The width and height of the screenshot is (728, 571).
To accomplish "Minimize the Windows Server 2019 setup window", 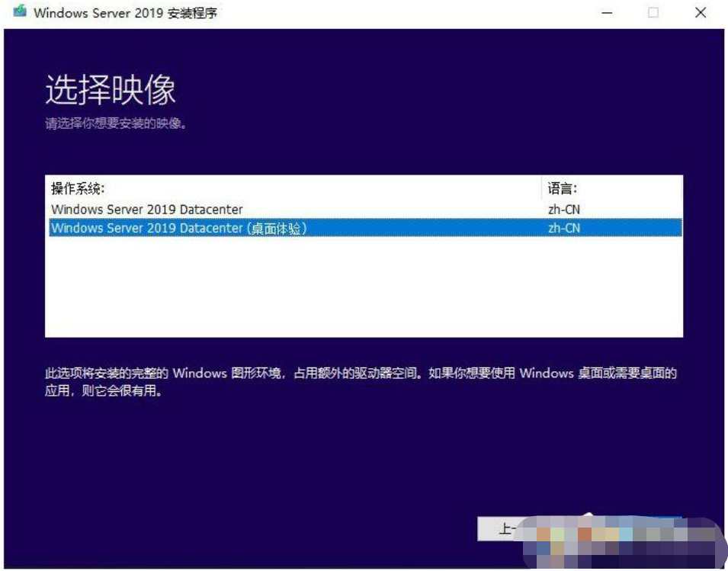I will click(607, 13).
